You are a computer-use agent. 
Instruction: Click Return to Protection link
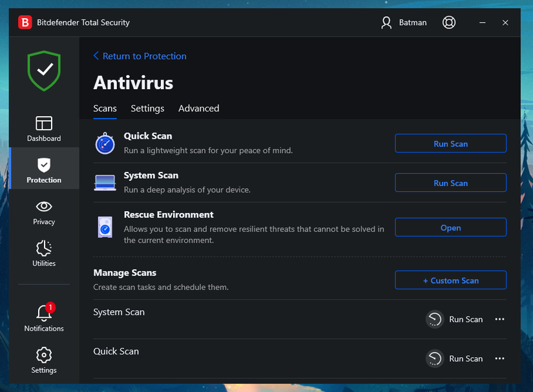145,56
